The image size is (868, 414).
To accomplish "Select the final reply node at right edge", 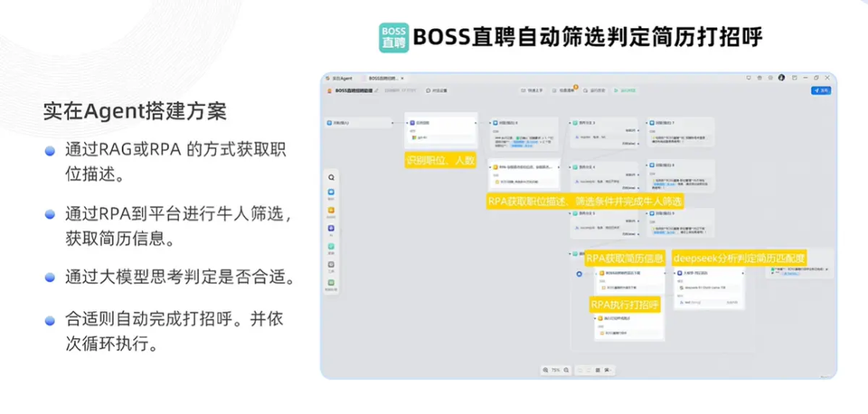I will click(x=799, y=265).
